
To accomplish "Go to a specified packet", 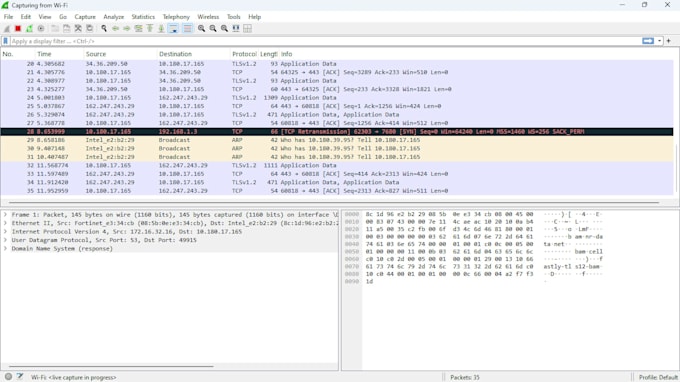I will point(138,29).
